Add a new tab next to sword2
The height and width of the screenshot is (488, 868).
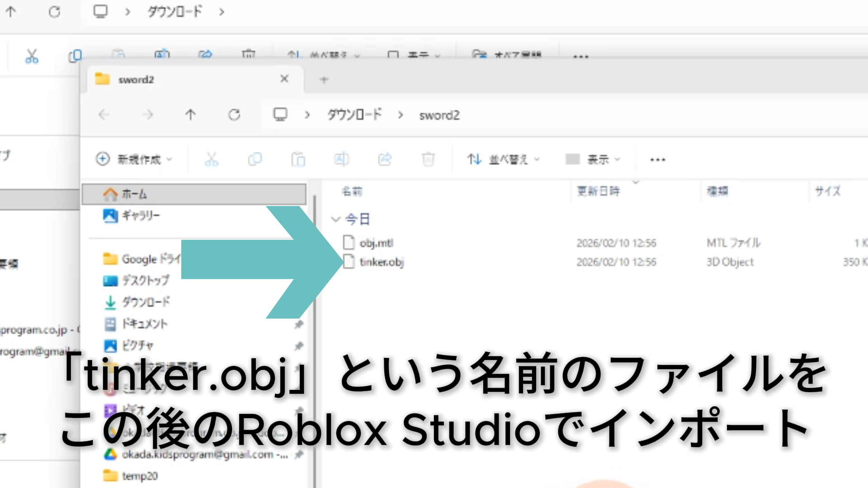pyautogui.click(x=324, y=80)
